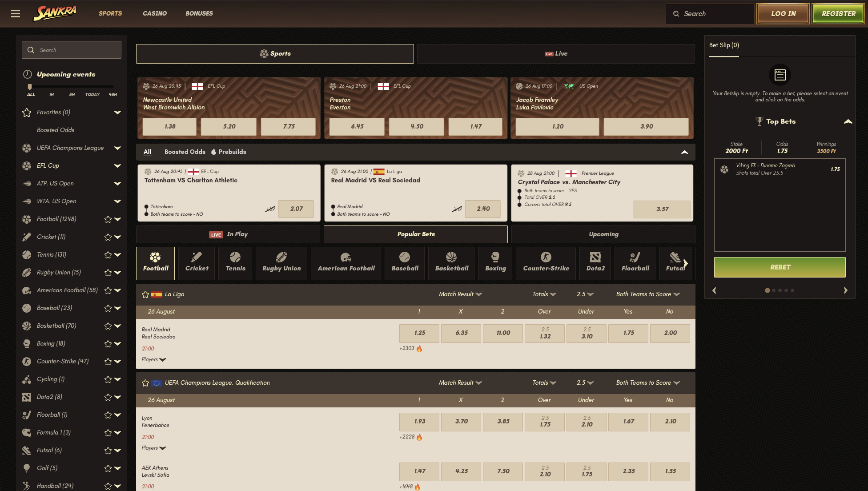Select the Baseball sport tile
Viewport: 868px width, 491px height.
pyautogui.click(x=405, y=263)
